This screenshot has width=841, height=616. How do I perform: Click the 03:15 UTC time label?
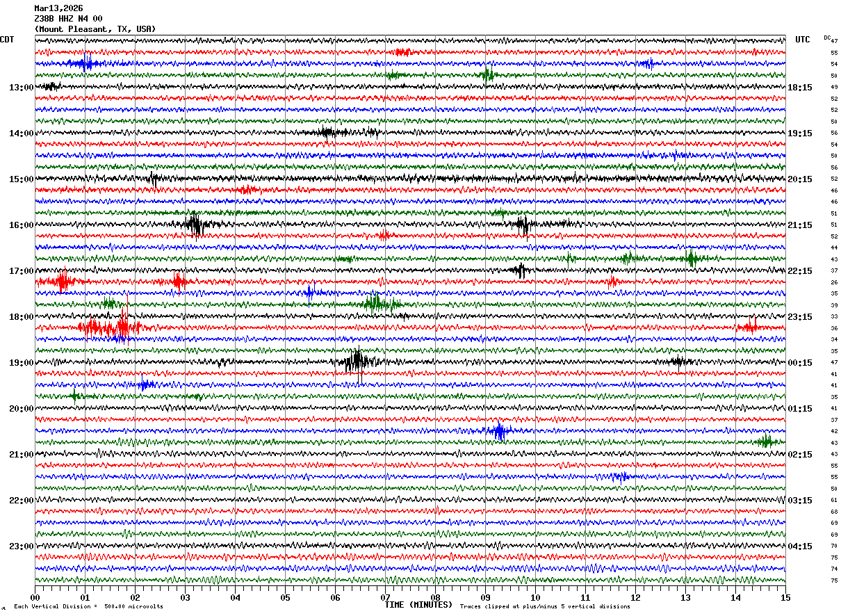click(800, 501)
